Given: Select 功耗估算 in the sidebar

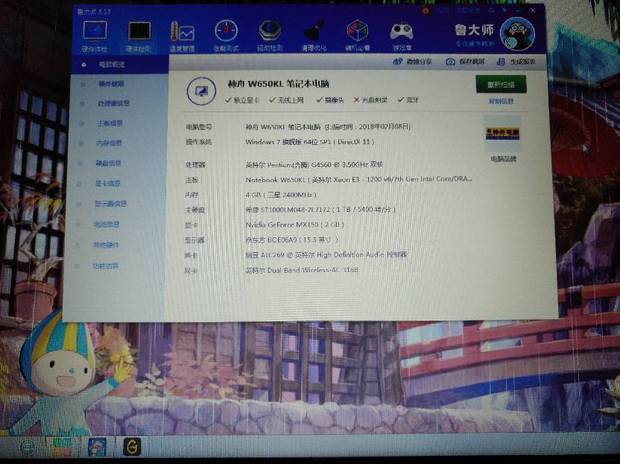Looking at the screenshot, I should (106, 266).
